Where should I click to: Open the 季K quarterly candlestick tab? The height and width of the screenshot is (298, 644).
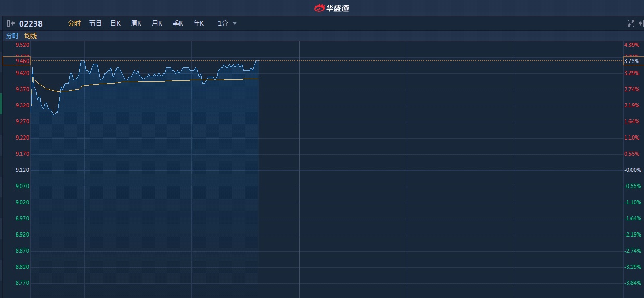(x=178, y=23)
